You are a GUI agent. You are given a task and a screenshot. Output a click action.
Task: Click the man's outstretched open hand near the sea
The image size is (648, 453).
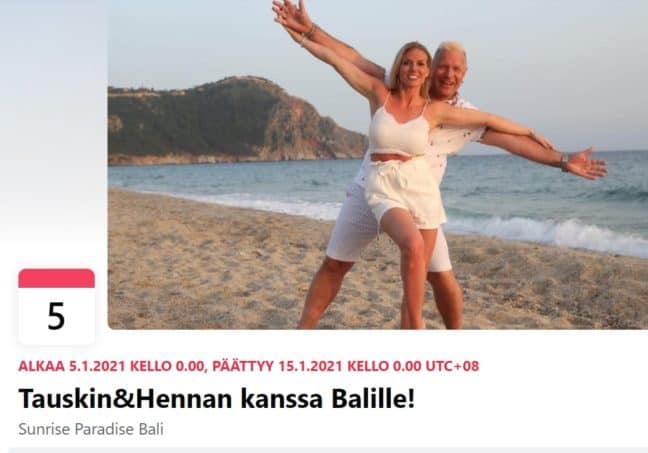(x=588, y=164)
